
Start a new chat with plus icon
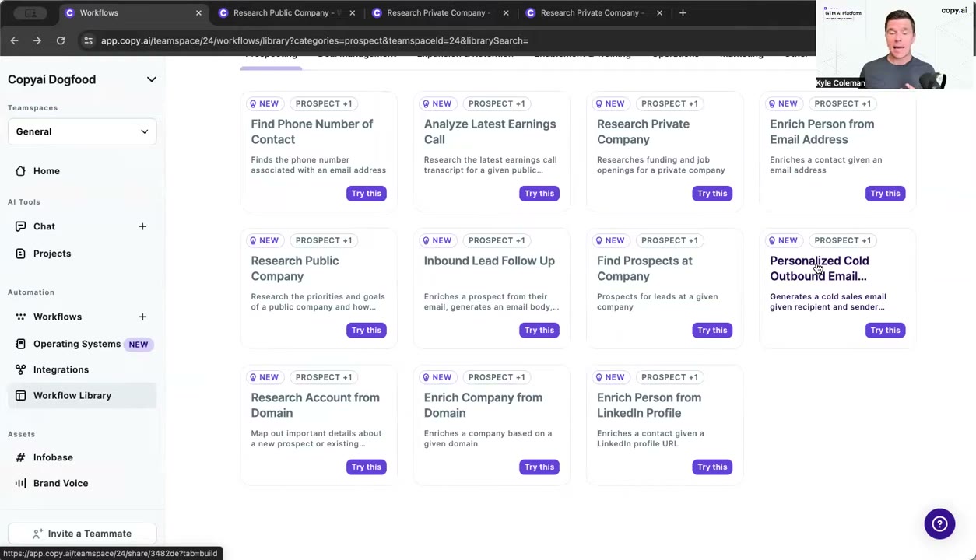142,226
